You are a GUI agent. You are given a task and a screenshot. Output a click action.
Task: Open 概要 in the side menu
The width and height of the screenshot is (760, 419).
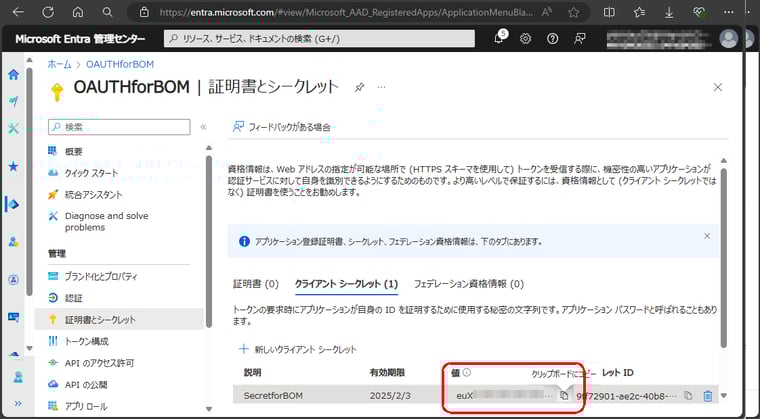pyautogui.click(x=74, y=151)
